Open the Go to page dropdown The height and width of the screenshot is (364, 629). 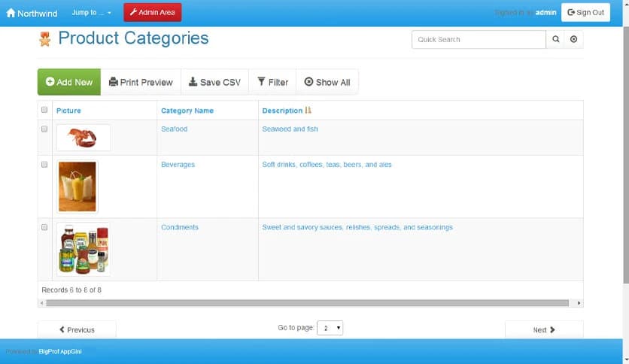pyautogui.click(x=330, y=328)
